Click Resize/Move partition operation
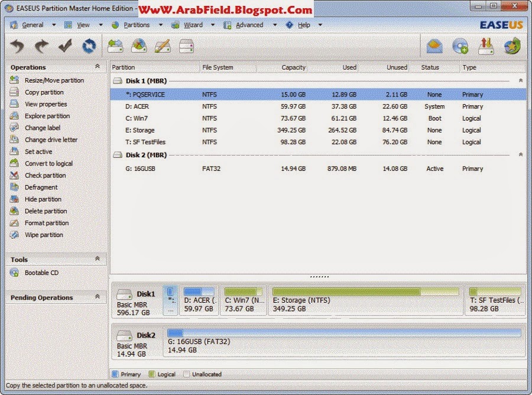Viewport: 532px width, 395px height. pos(54,80)
